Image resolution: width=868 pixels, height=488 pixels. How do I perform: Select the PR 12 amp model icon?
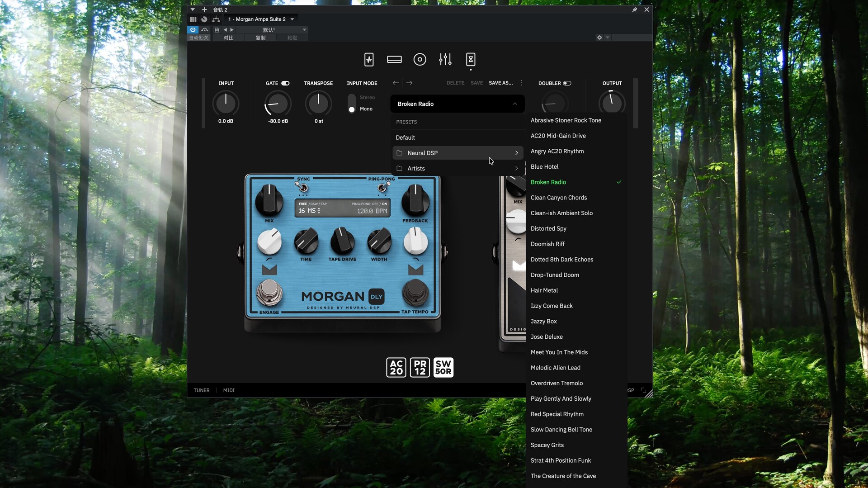(x=420, y=367)
